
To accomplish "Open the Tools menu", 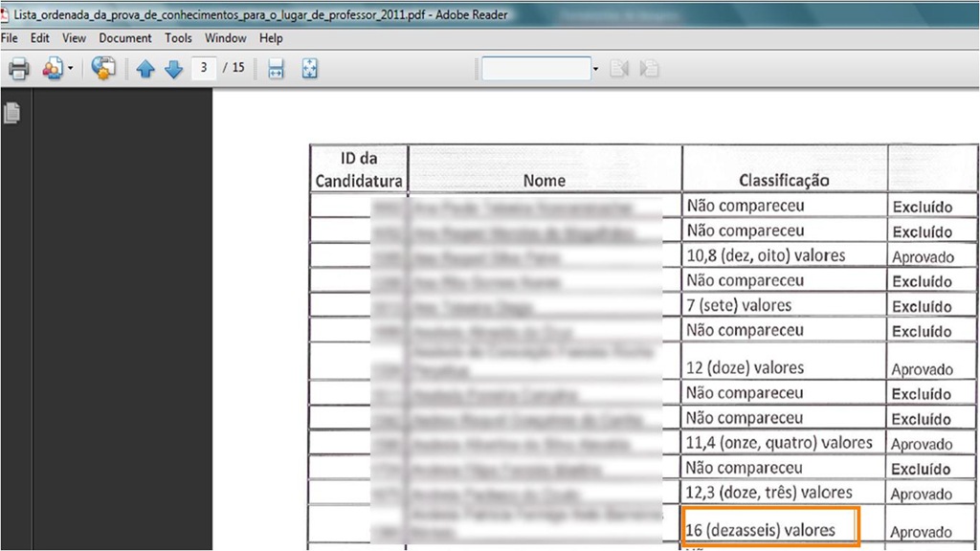I will tap(178, 38).
